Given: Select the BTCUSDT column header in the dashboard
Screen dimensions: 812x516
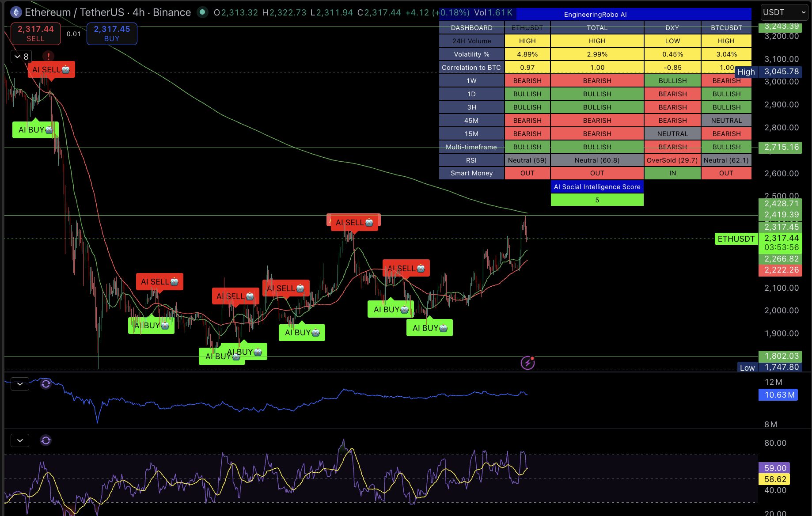Looking at the screenshot, I should (x=726, y=27).
